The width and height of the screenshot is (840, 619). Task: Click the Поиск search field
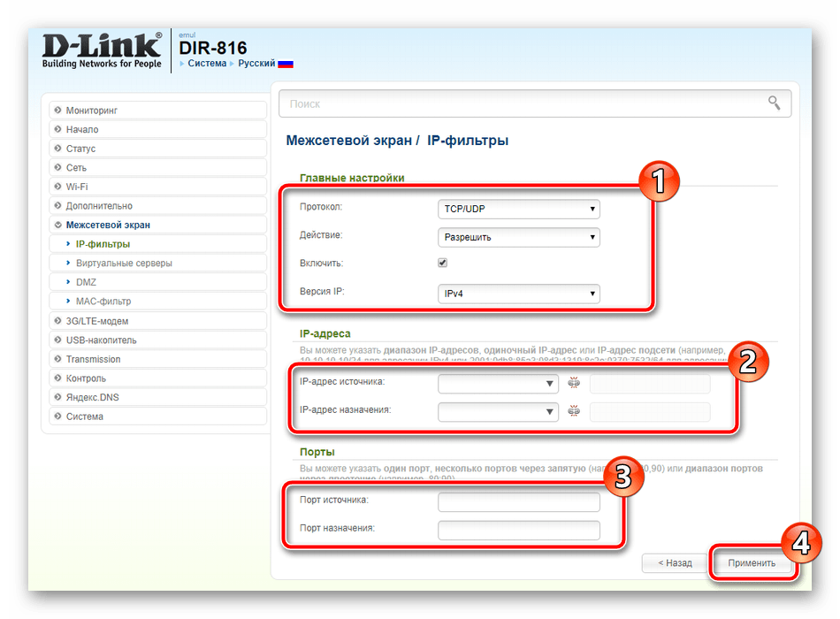(x=535, y=103)
